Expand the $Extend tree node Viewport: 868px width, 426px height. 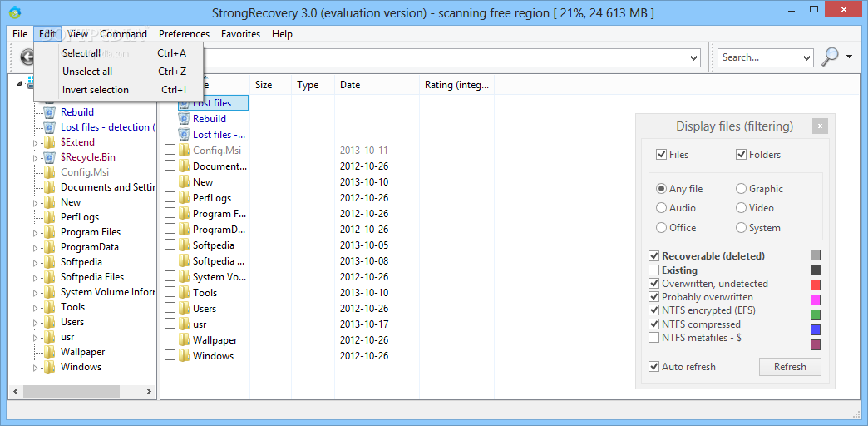coord(36,143)
